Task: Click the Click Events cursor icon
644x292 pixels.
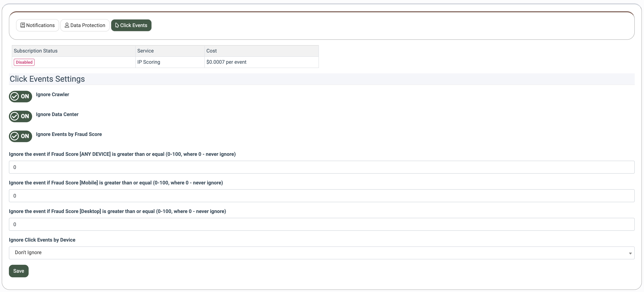Action: (x=117, y=25)
